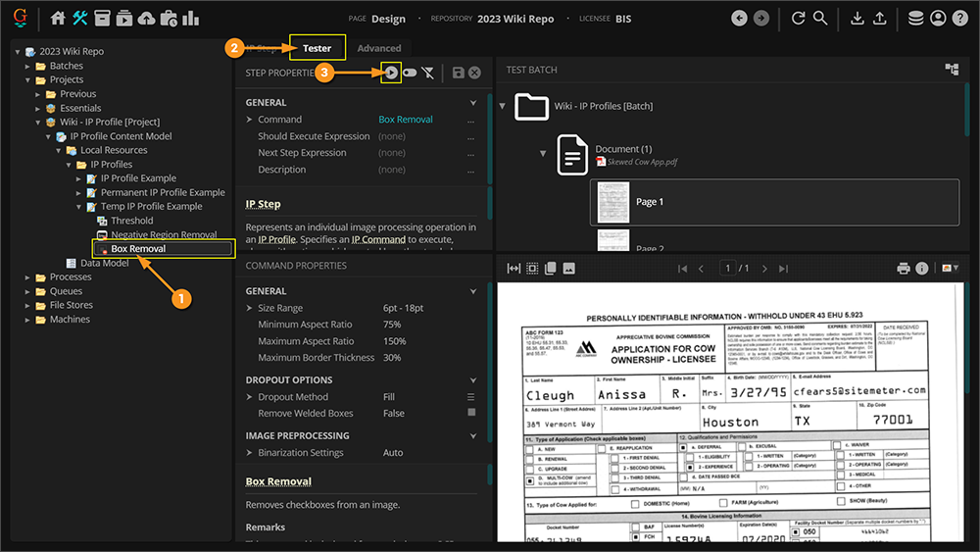The width and height of the screenshot is (980, 552).
Task: Expand the Batches folder
Action: (27, 66)
